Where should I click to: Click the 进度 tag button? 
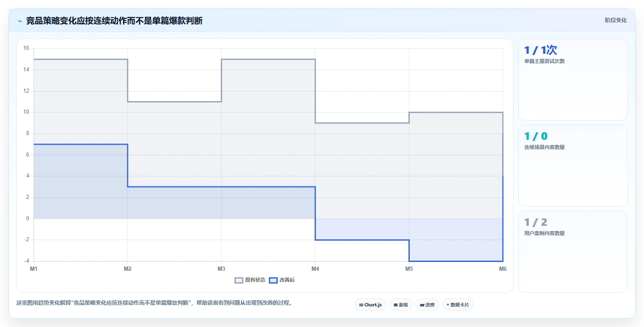(x=427, y=305)
